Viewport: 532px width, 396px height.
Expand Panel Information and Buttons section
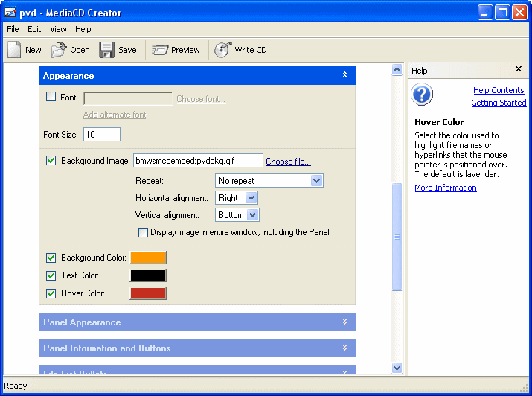click(x=196, y=348)
